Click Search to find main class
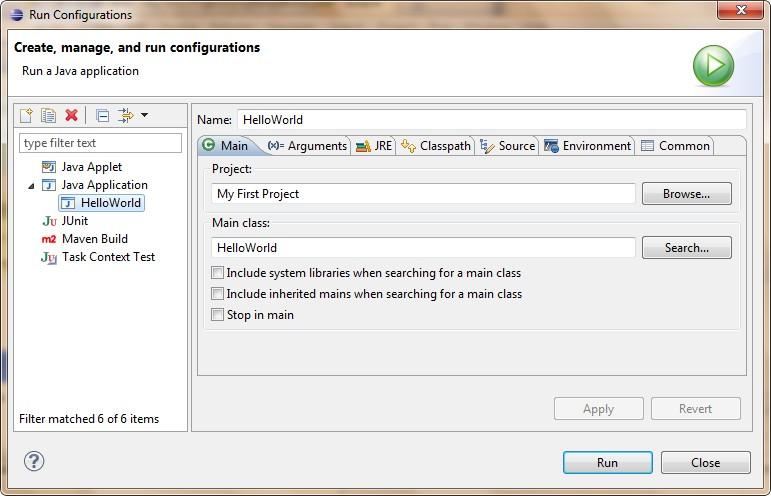The width and height of the screenshot is (771, 496). click(x=686, y=248)
